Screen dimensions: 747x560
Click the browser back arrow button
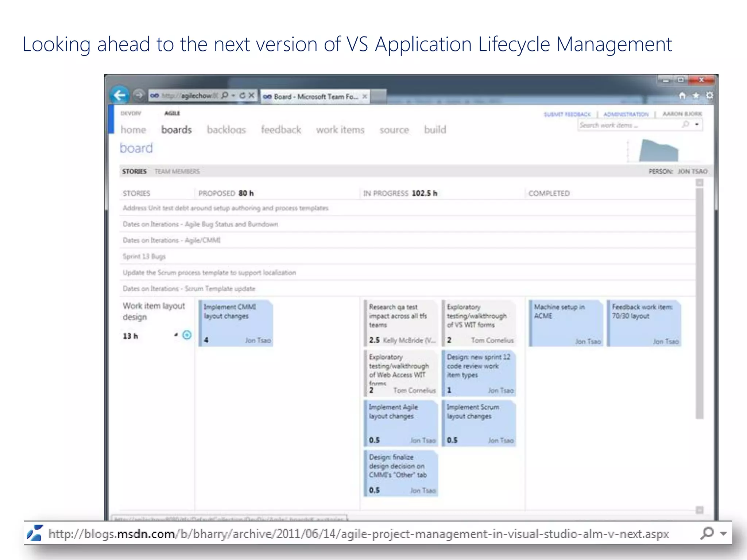[119, 96]
